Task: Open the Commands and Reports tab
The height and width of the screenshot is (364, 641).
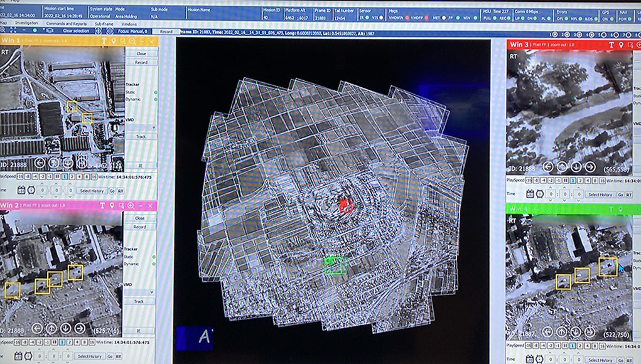Action: coord(66,23)
